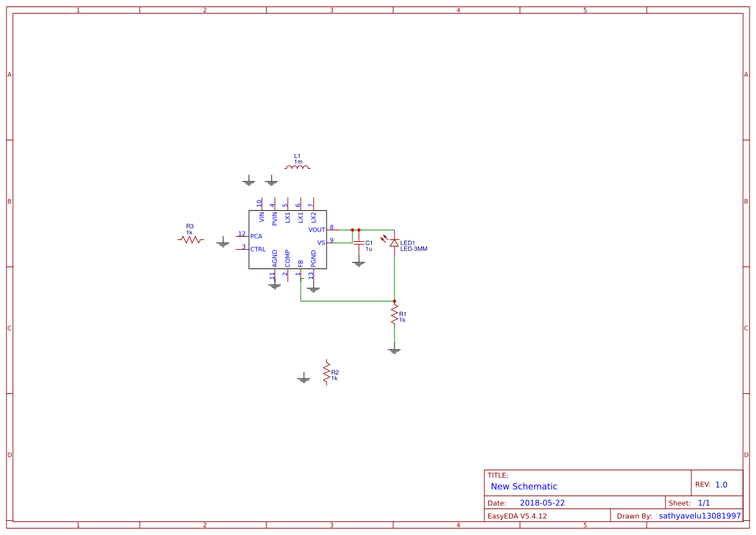The height and width of the screenshot is (535, 756).
Task: Click the "VS" pin label
Action: (x=321, y=243)
